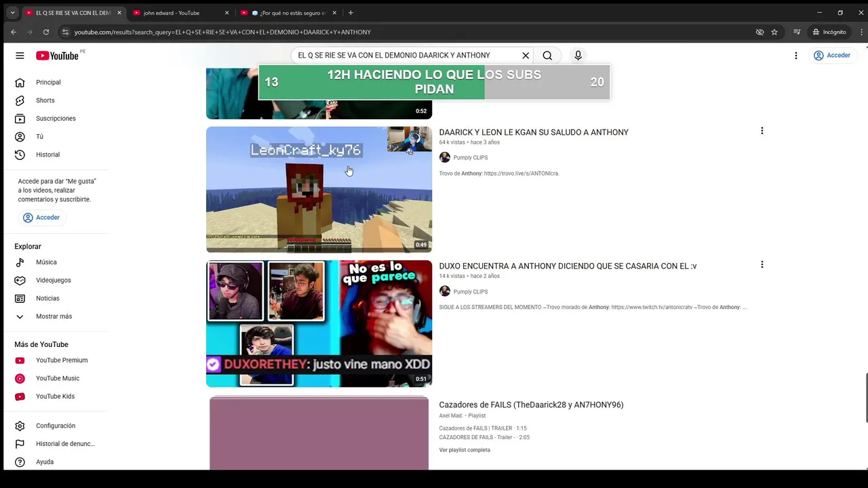868x488 pixels.
Task: Click Pumply CLIPS avatar of DAARICK Y LEON video
Action: 445,157
